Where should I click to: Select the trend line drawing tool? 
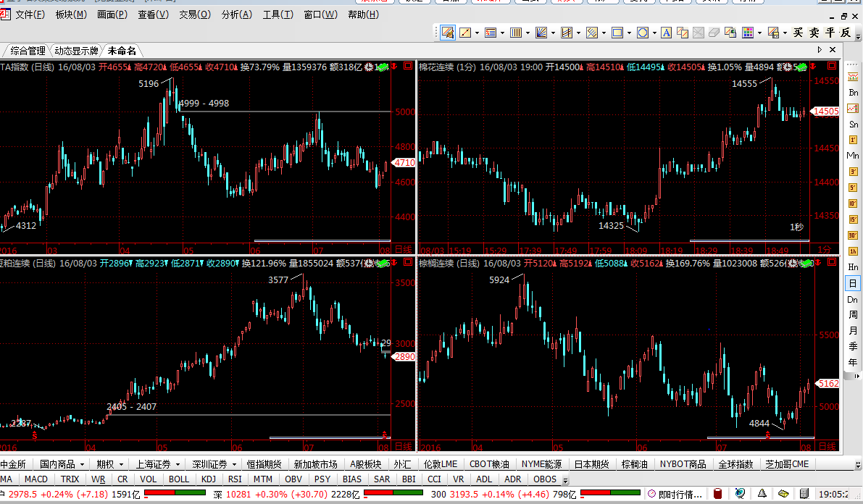click(x=464, y=33)
